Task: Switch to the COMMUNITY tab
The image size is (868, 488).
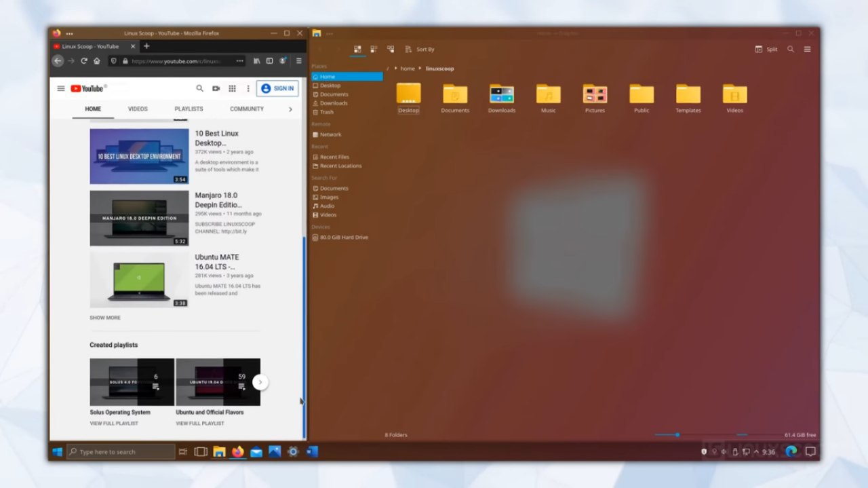Action: [247, 109]
